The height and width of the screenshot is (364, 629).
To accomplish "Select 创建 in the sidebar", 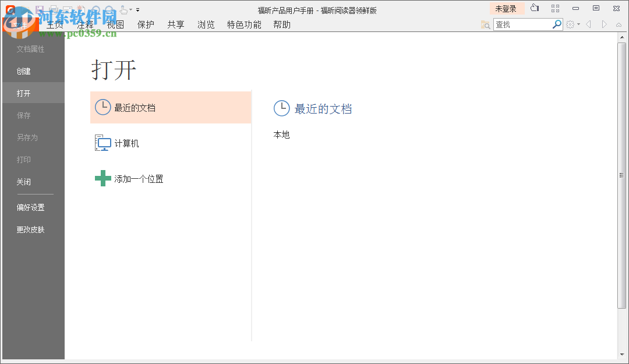I will (x=33, y=71).
